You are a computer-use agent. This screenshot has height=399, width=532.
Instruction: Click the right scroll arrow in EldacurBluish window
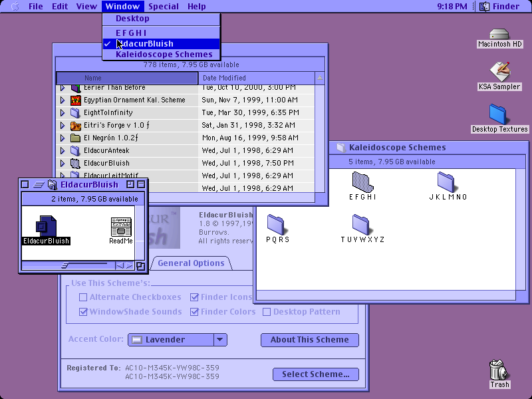129,265
